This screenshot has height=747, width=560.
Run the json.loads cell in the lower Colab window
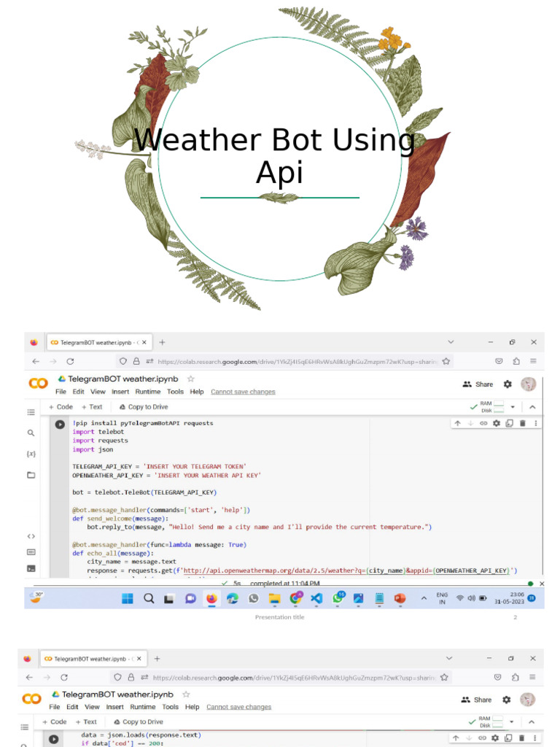(x=54, y=739)
